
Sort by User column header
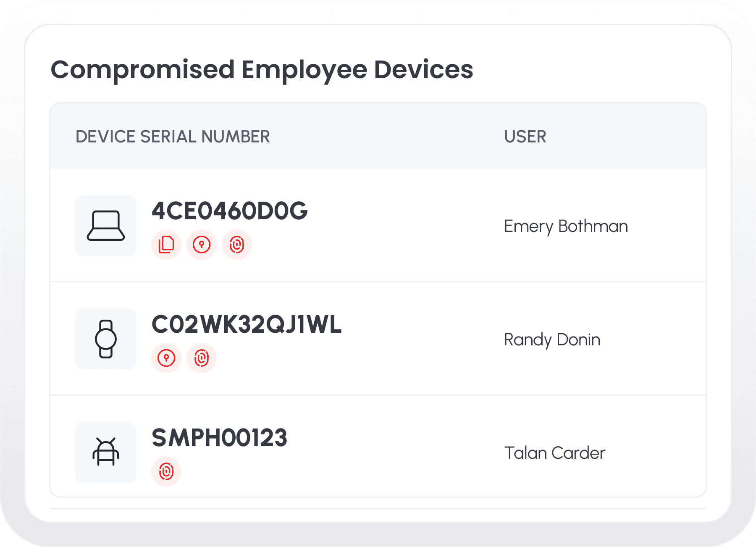click(x=525, y=137)
